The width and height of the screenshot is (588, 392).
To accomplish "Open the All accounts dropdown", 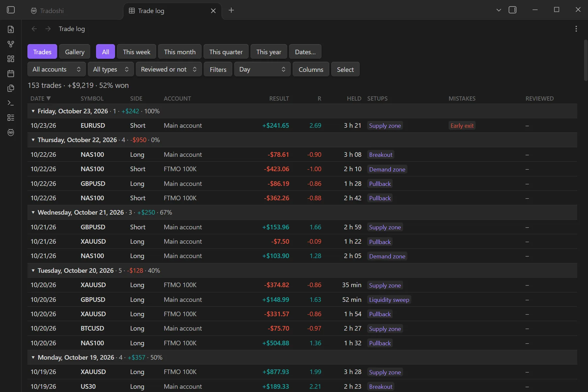I will point(57,69).
